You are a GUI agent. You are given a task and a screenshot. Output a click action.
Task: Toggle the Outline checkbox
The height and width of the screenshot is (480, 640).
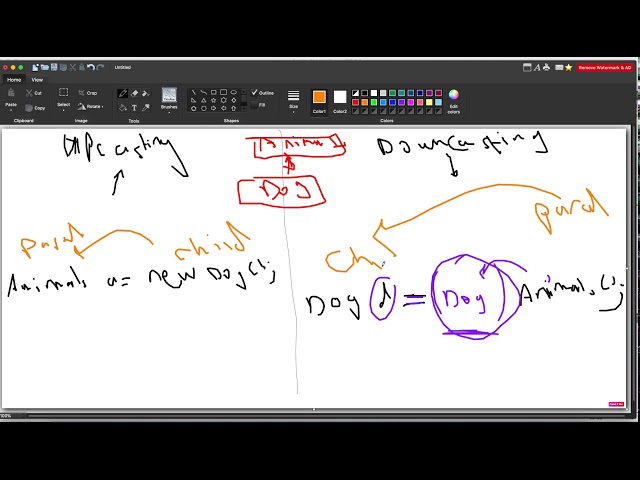255,93
